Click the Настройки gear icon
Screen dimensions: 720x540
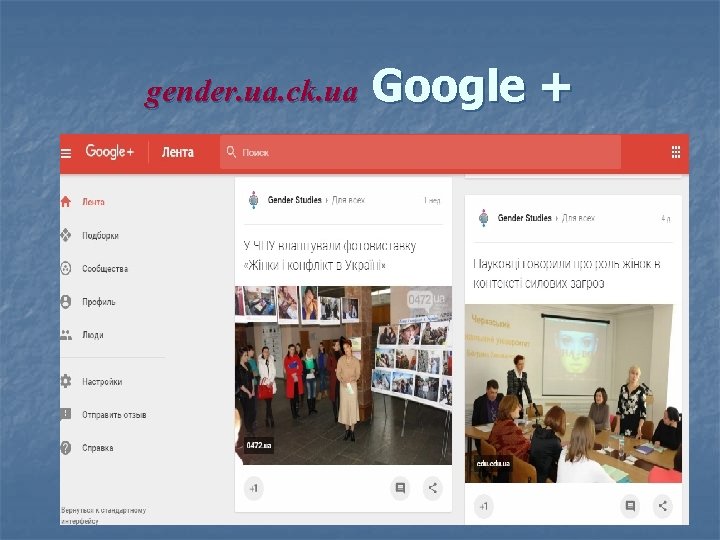coord(66,381)
